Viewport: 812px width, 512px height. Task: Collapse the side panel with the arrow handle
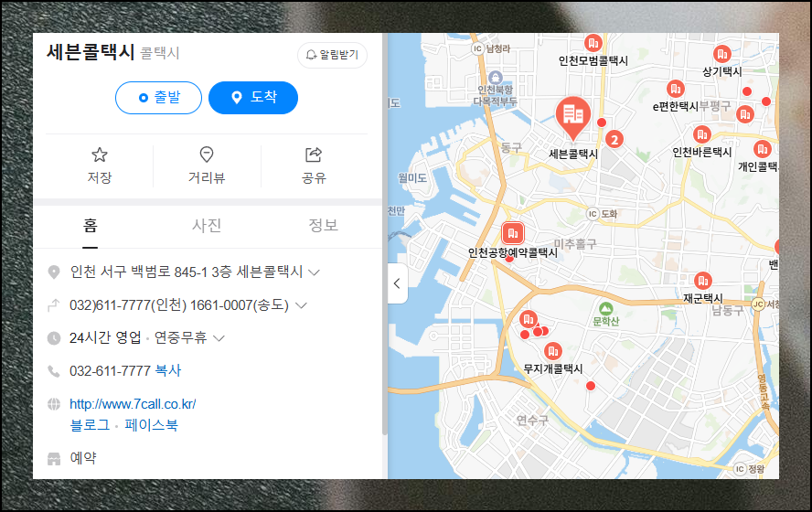[397, 283]
